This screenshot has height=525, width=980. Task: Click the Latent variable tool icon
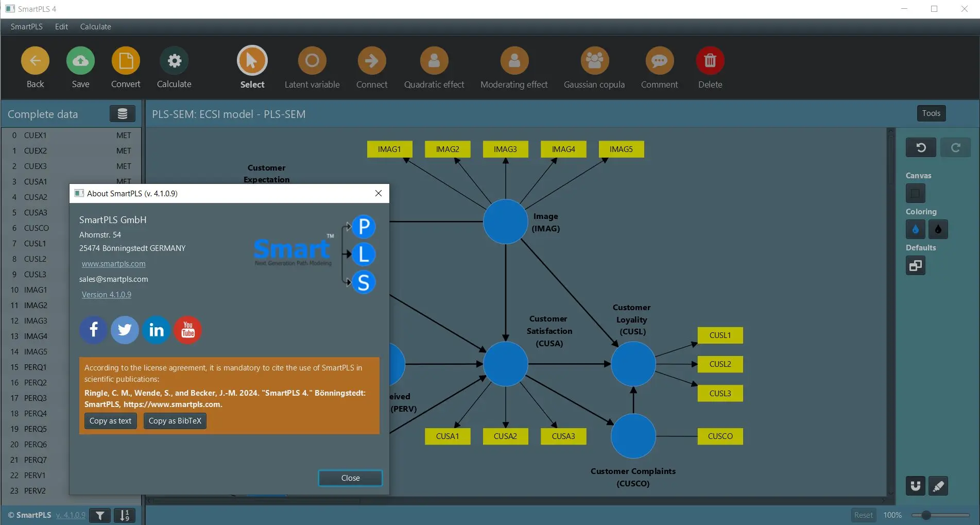pyautogui.click(x=312, y=61)
